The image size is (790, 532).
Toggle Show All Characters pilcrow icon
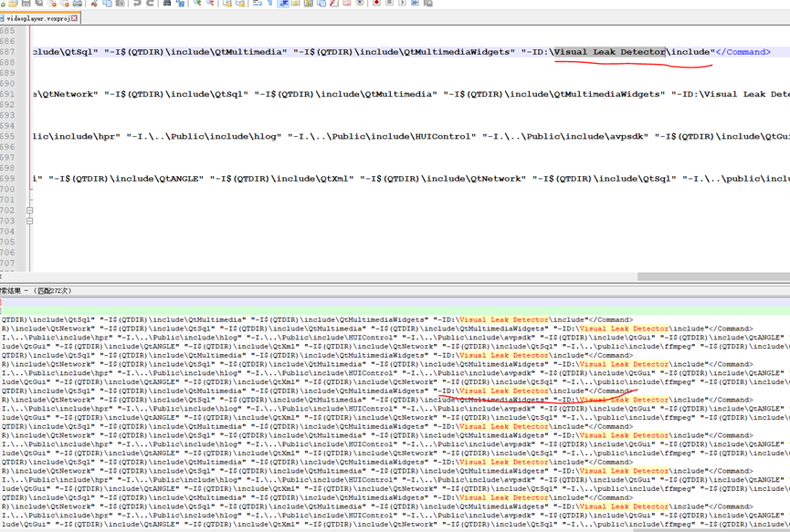click(270, 3)
